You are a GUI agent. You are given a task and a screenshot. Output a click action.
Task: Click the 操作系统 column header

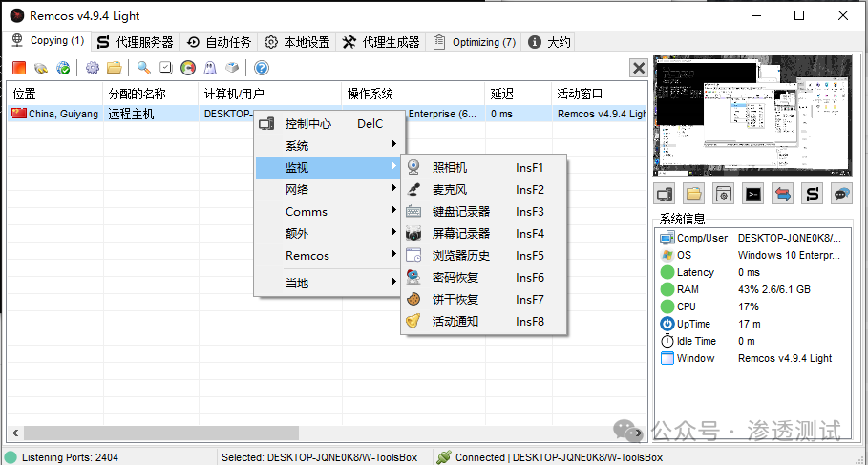pyautogui.click(x=413, y=94)
